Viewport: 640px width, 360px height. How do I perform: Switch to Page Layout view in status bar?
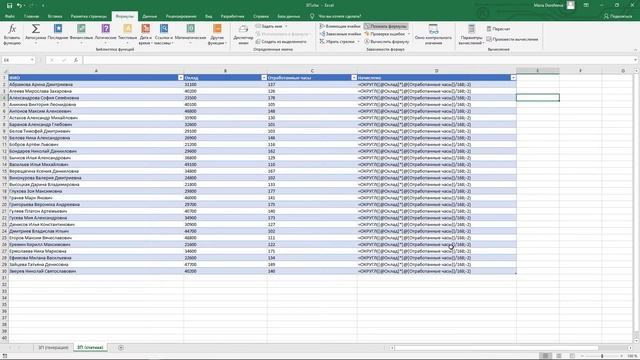(x=559, y=356)
